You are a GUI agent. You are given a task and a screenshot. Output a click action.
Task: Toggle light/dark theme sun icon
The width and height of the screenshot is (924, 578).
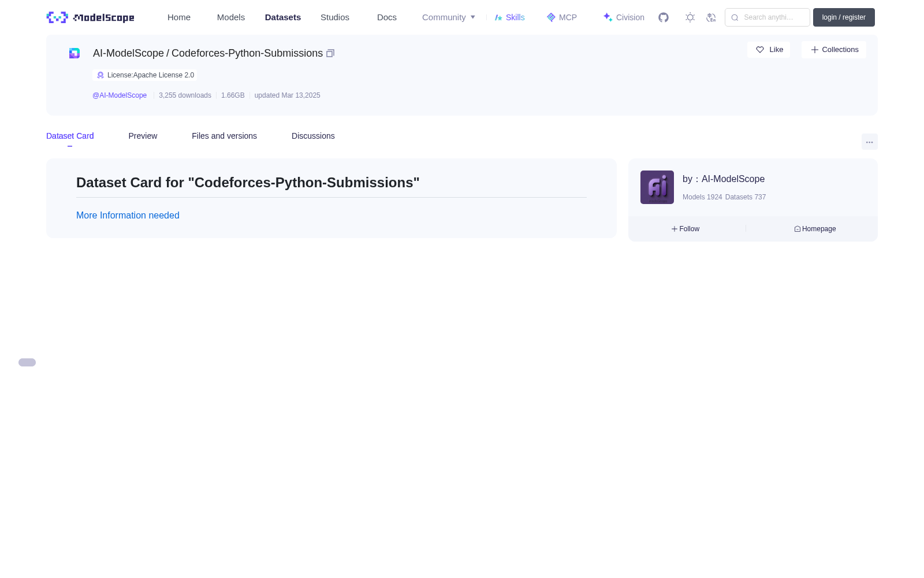click(690, 17)
